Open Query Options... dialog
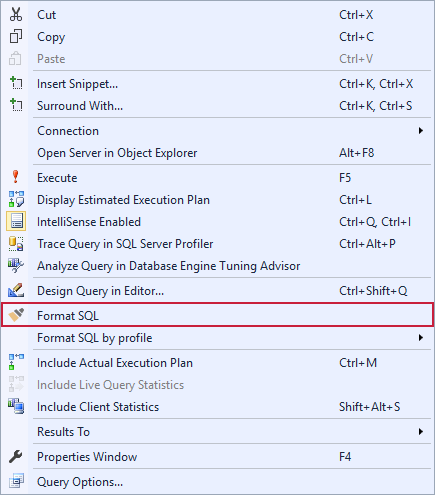435x495 pixels. tap(217, 482)
